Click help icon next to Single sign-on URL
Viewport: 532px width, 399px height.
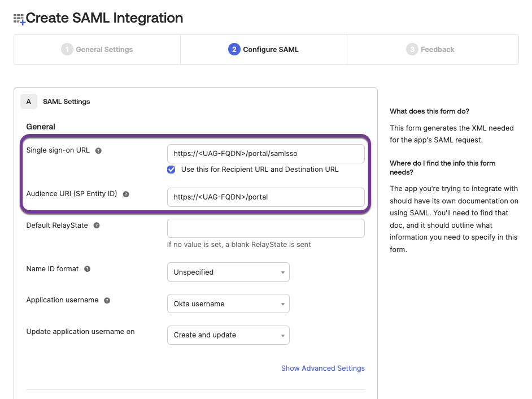point(98,151)
